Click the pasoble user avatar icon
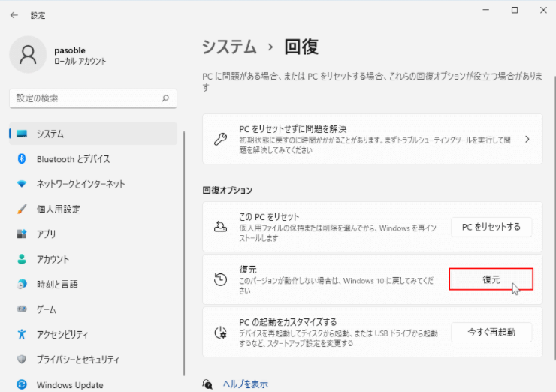Screen dimensions: 556x392 (28, 56)
